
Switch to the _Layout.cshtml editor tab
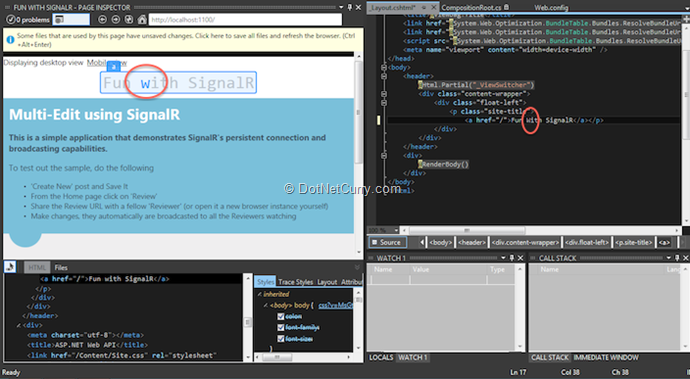393,7
